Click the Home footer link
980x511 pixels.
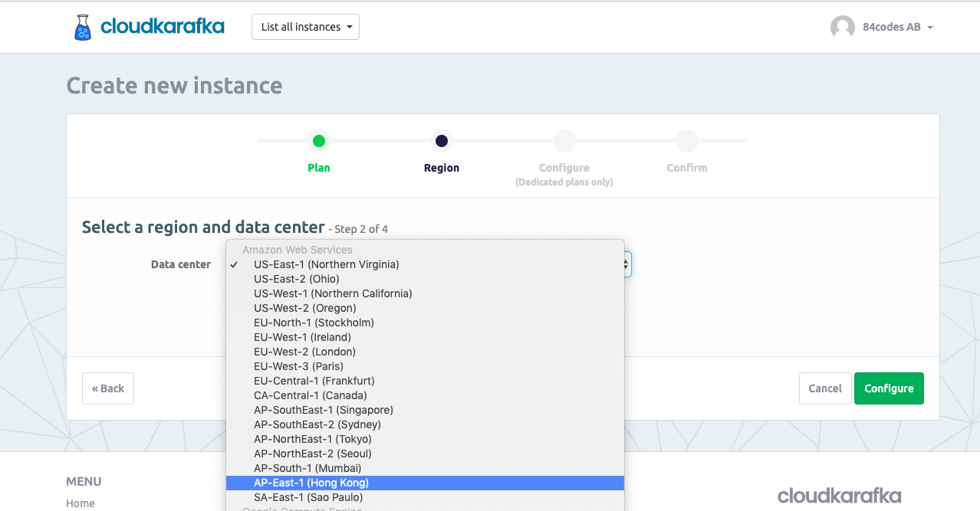81,503
